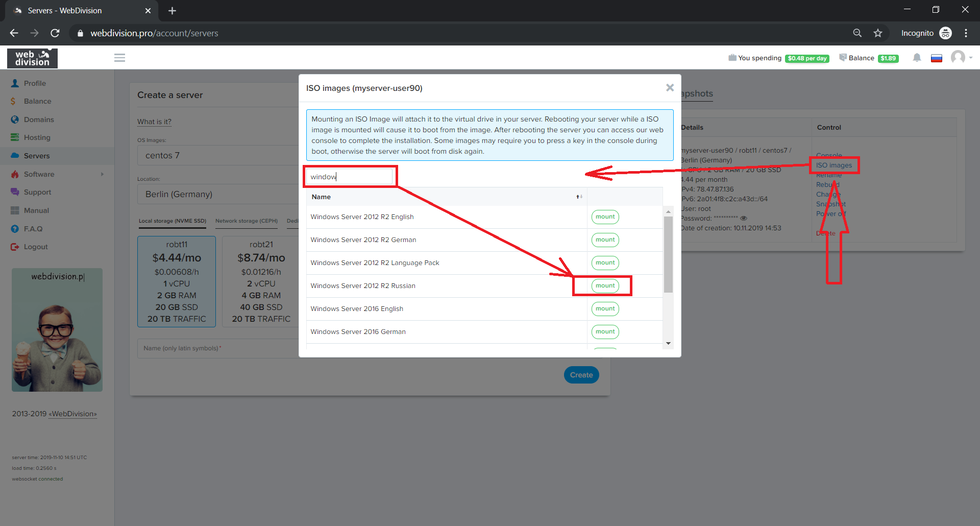Click the hamburger menu icon
The width and height of the screenshot is (980, 526).
(x=119, y=58)
